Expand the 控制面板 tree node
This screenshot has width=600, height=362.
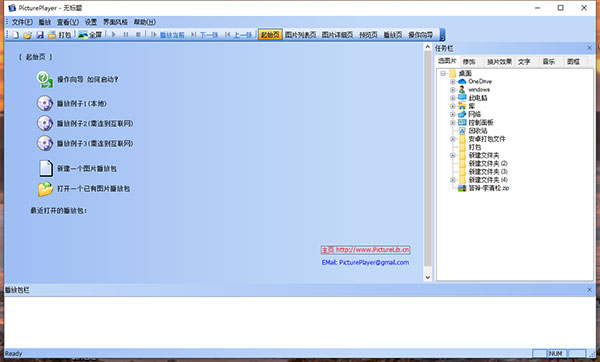click(x=453, y=122)
